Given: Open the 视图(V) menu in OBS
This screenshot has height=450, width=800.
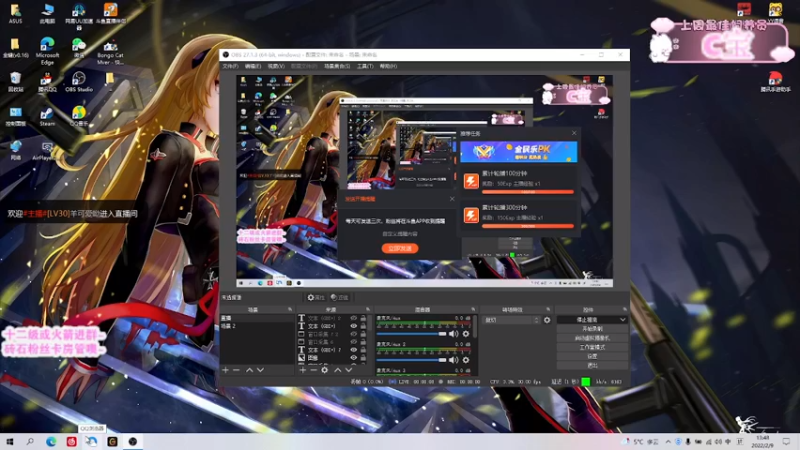Looking at the screenshot, I should tap(276, 66).
